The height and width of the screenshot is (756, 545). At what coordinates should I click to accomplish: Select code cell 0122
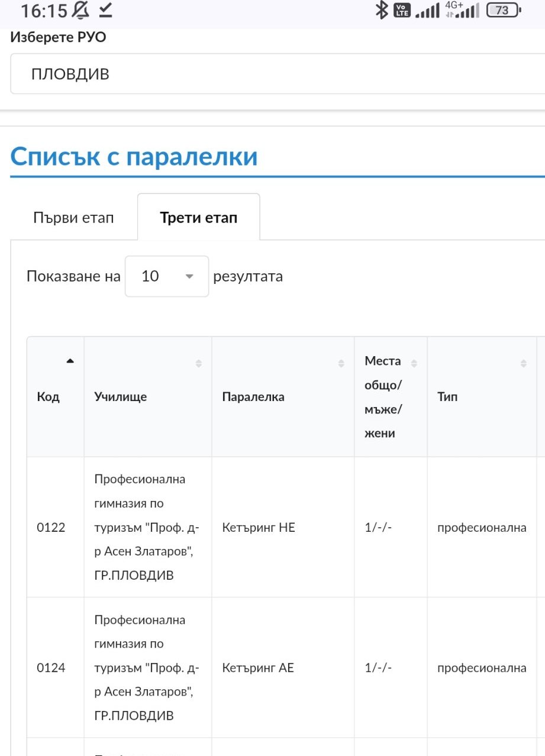tap(51, 528)
